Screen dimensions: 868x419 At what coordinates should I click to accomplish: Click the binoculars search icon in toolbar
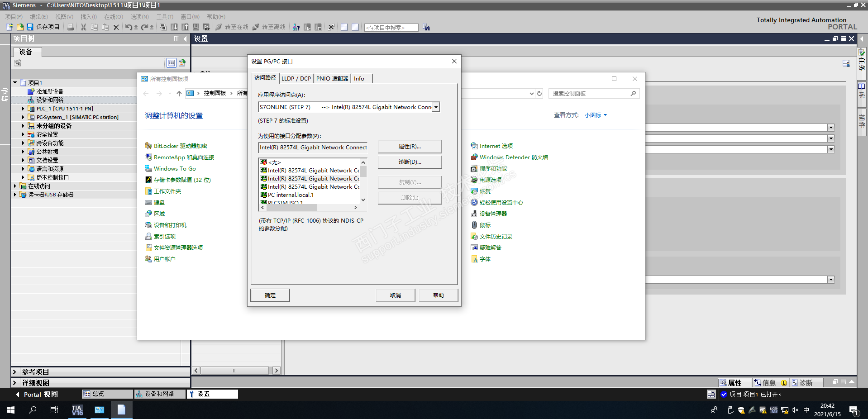coord(426,27)
